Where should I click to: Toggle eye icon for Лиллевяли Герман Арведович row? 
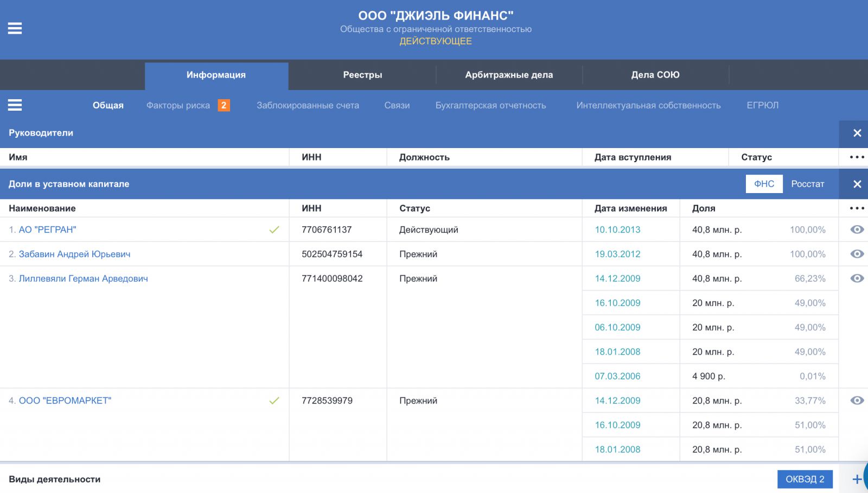pyautogui.click(x=857, y=278)
